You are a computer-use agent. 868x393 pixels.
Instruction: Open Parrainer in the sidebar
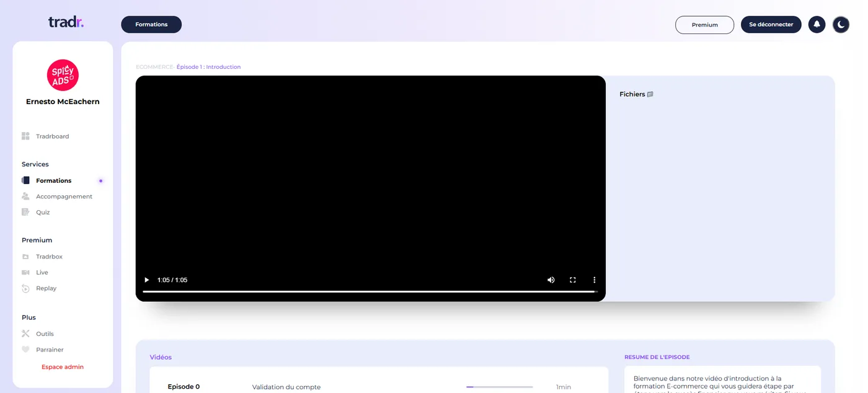click(x=50, y=350)
